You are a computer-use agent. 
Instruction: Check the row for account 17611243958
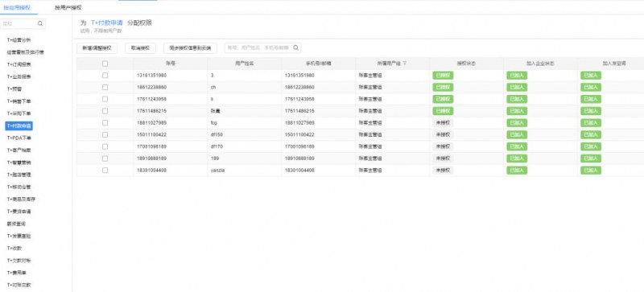105,99
